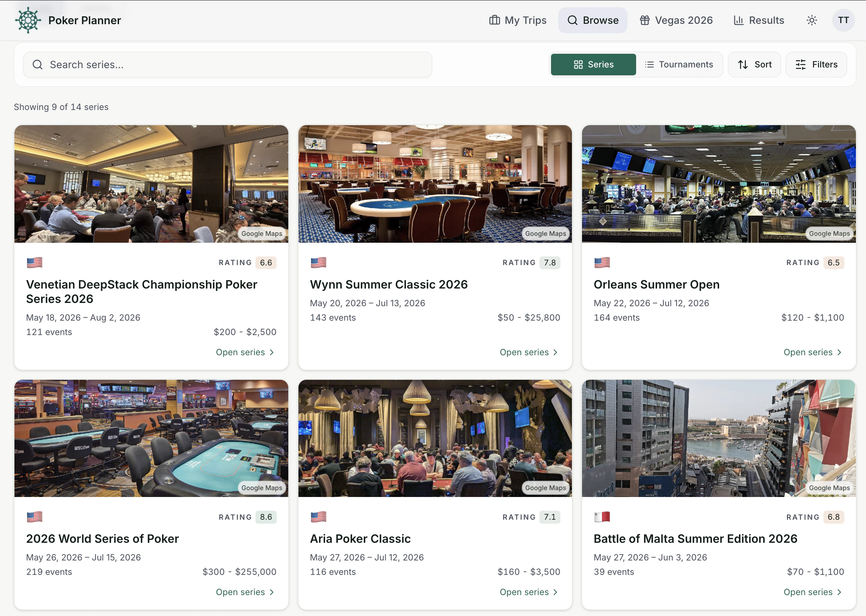Viewport: 866px width, 616px height.
Task: Click the Venetian poker room photo
Action: [151, 184]
